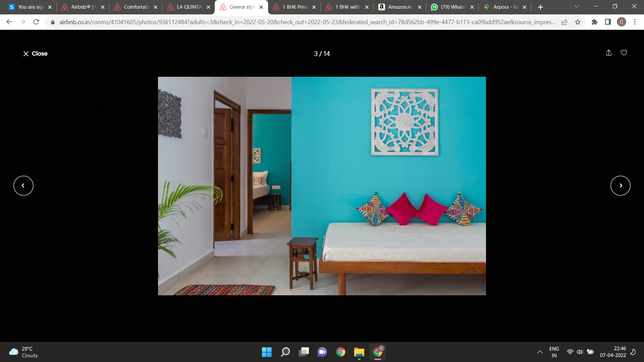This screenshot has width=644, height=362.
Task: Show hidden system tray icons
Action: (540, 352)
